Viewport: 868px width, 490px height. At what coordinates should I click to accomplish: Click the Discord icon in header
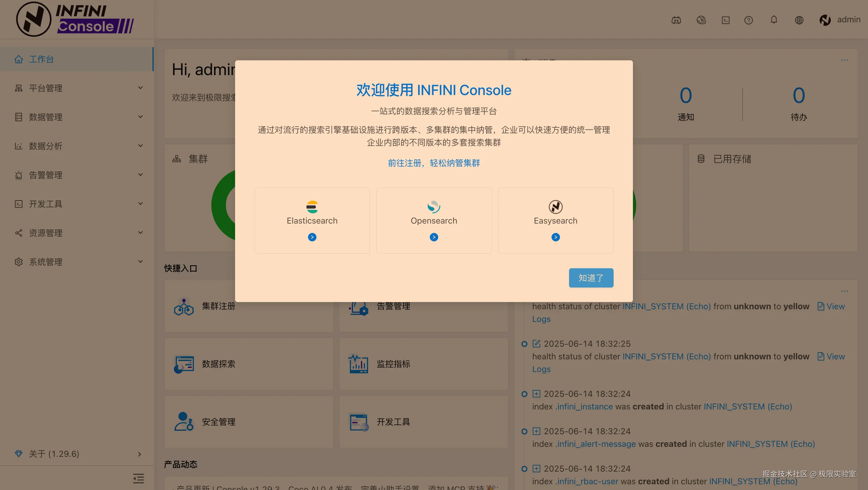676,20
